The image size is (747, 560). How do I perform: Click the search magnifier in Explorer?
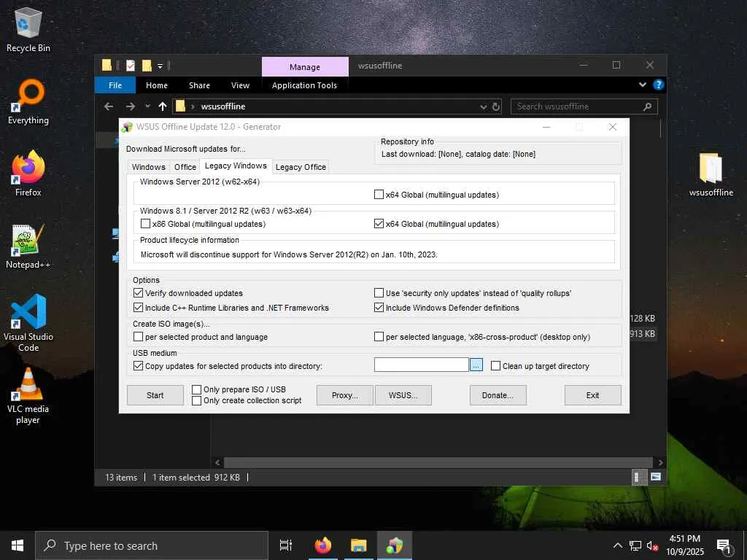click(x=647, y=106)
